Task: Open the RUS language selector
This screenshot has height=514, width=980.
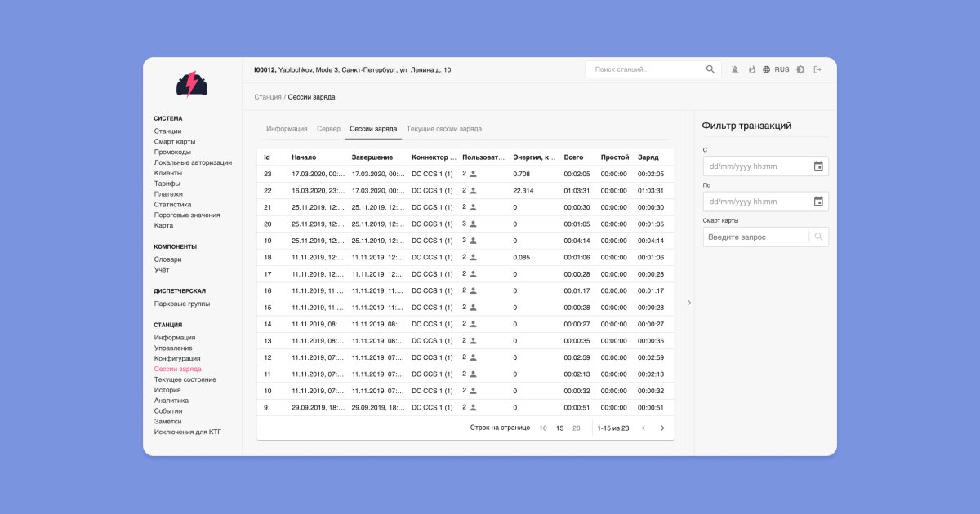Action: click(776, 70)
